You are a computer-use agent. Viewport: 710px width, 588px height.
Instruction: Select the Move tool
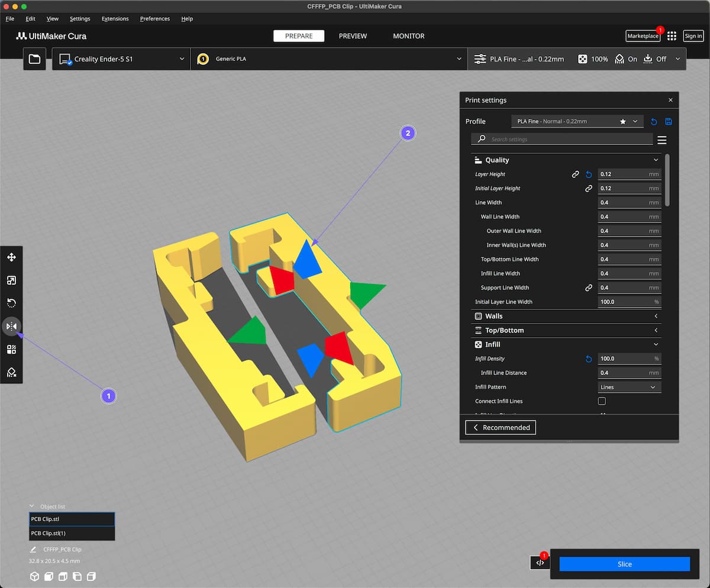pos(11,257)
